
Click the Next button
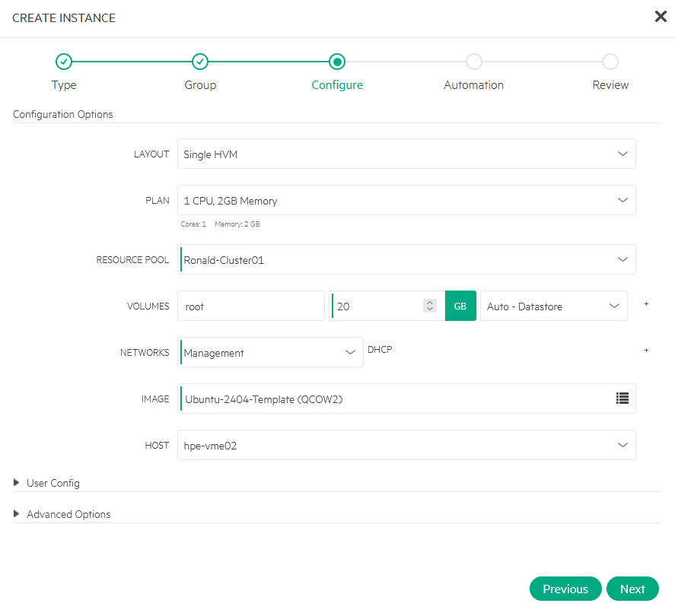coord(632,589)
